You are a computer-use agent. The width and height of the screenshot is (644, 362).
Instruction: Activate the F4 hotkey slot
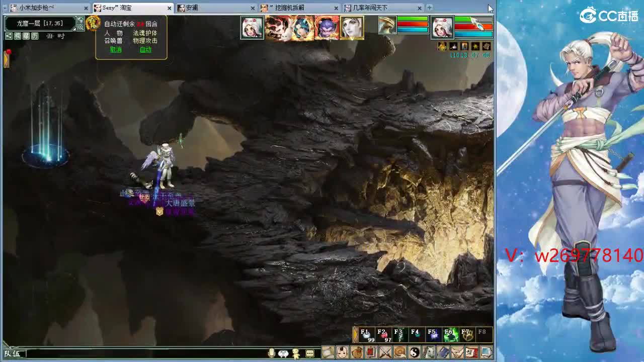(x=416, y=335)
